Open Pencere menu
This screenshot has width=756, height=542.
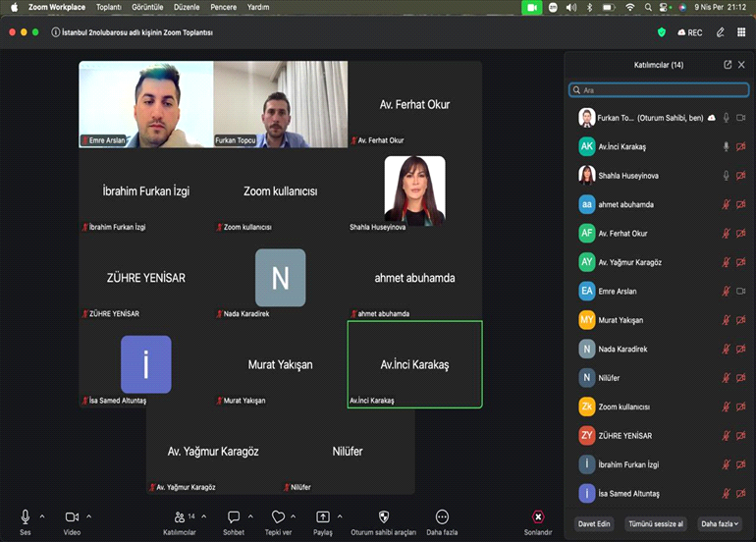pyautogui.click(x=223, y=7)
